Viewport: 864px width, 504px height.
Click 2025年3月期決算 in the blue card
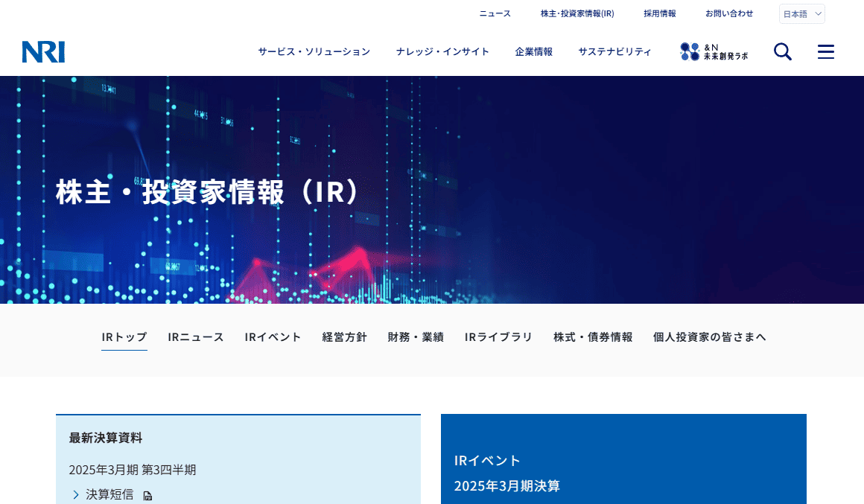click(x=507, y=486)
